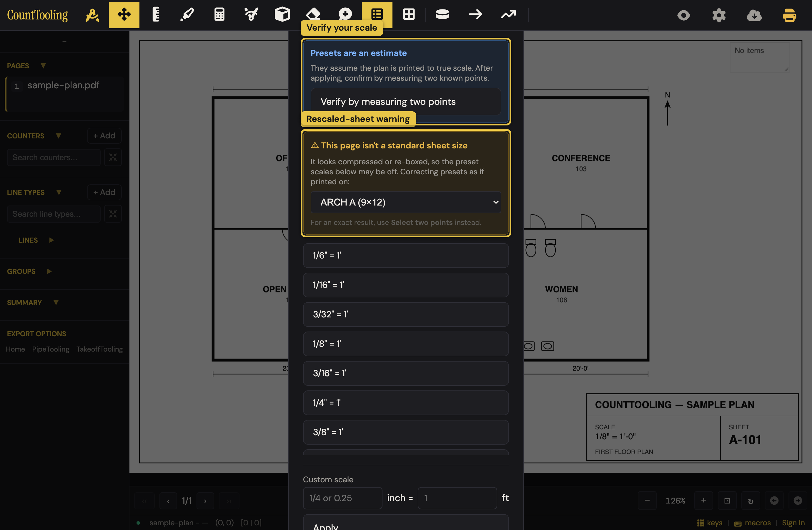Screen dimensions: 812x530
Task: Expand the GROUPS section
Action: click(x=49, y=271)
